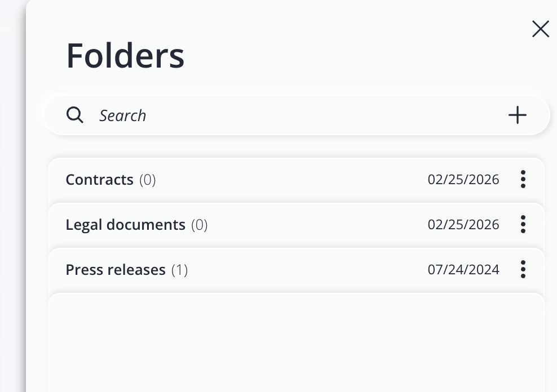Click the Folders heading

(x=125, y=55)
